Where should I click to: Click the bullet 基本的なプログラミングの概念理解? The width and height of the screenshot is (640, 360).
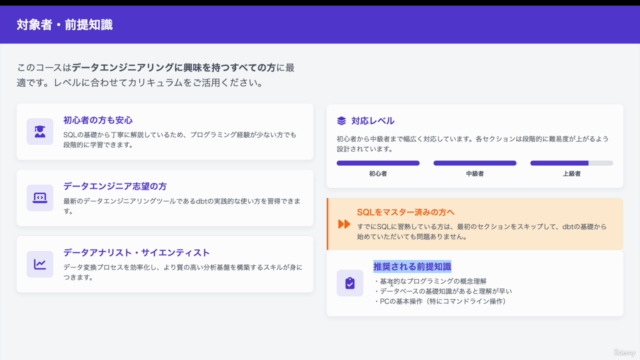[x=430, y=281]
